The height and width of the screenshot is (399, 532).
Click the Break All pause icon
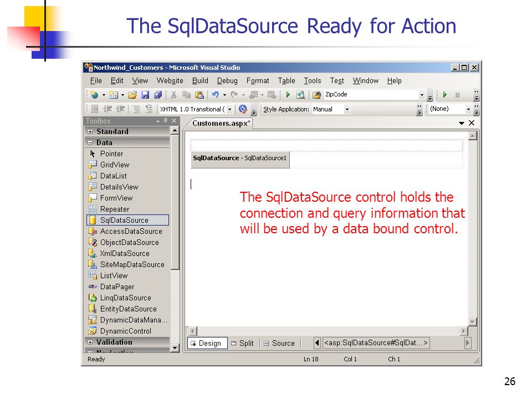coord(457,95)
